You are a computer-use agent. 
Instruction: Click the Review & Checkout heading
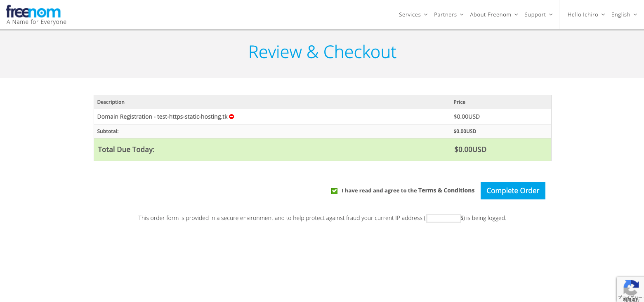(x=322, y=52)
